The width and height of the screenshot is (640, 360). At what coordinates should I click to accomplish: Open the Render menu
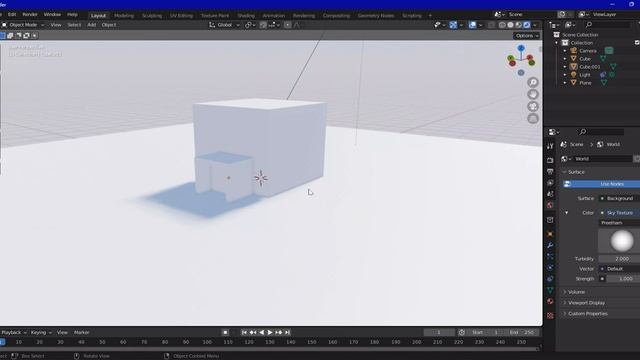(x=30, y=14)
